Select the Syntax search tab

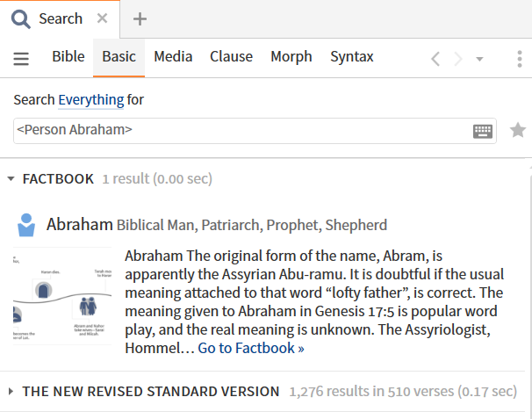[x=352, y=56]
